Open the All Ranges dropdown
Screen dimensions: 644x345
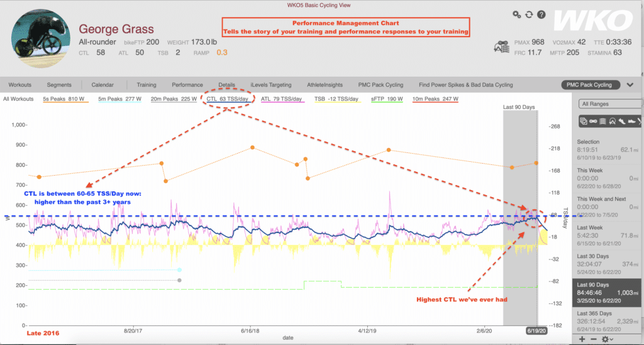(x=609, y=104)
